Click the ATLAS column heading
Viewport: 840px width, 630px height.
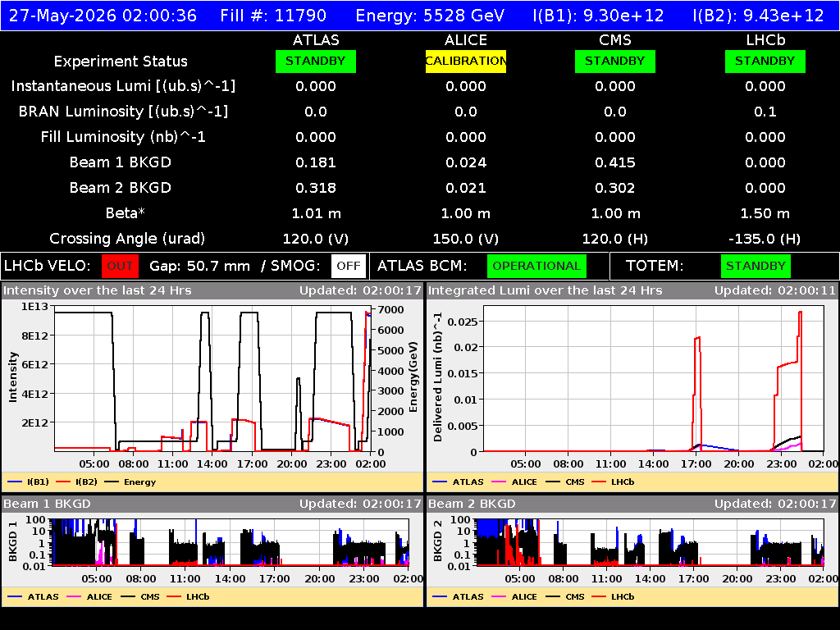316,40
